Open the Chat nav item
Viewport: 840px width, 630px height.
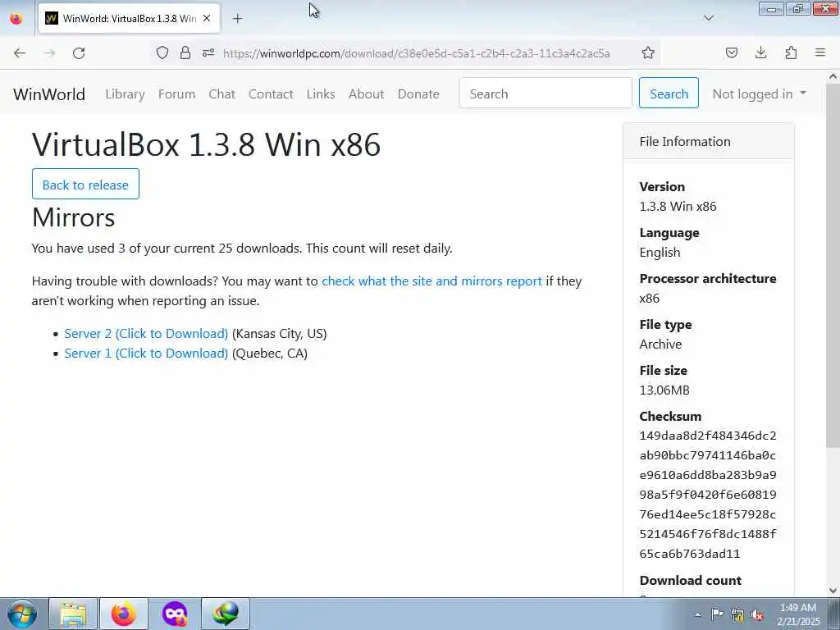pyautogui.click(x=221, y=94)
